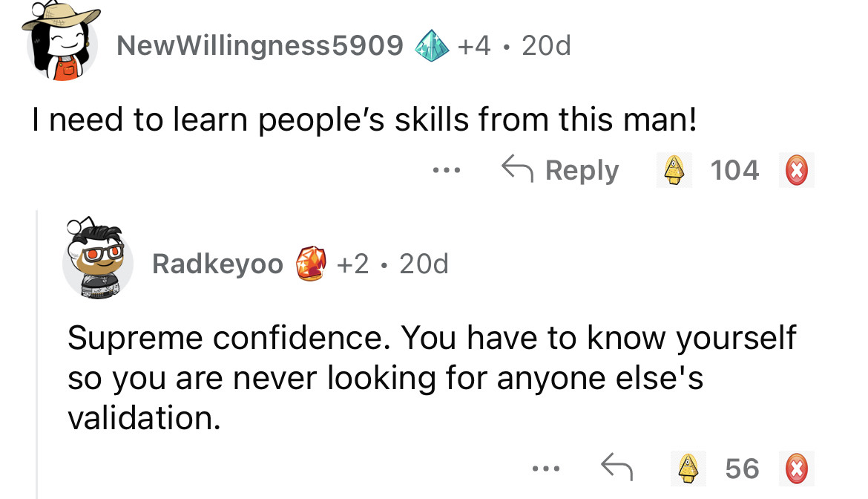Click the +4 award count
This screenshot has width=868, height=499.
(475, 46)
